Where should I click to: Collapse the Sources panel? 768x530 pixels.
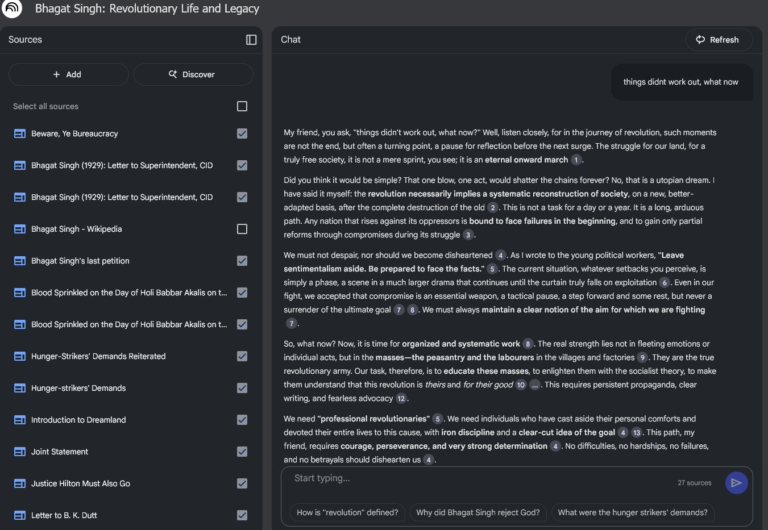click(251, 40)
